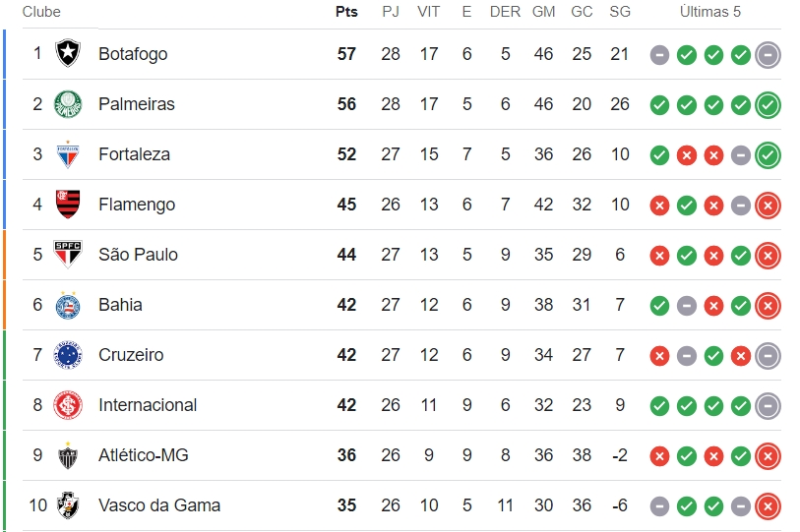
Task: Click the Clube column header
Action: (x=41, y=12)
